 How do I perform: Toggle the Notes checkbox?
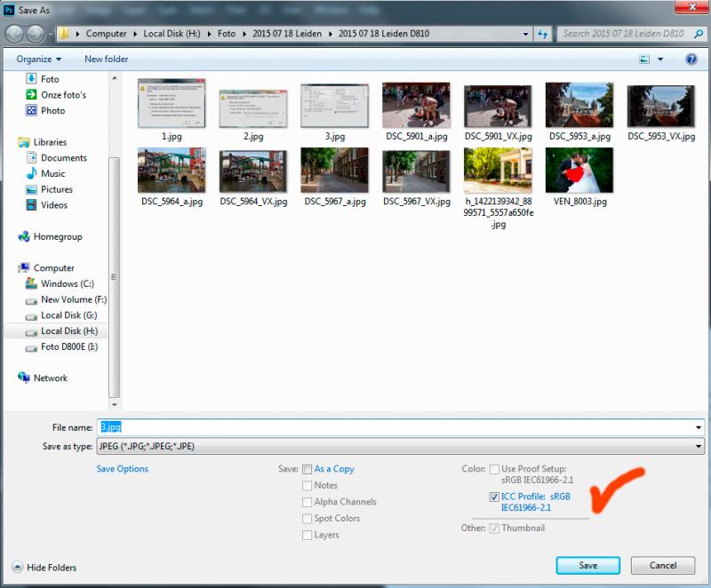point(307,486)
